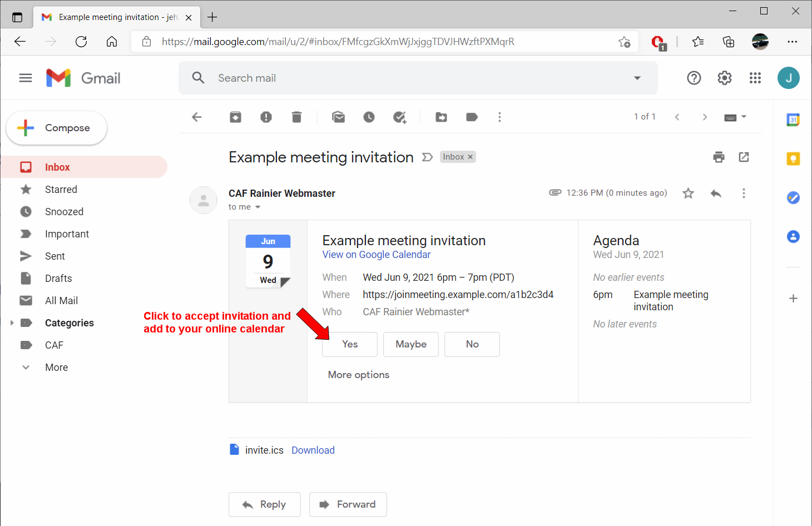Toggle the importance marker beside the subject
This screenshot has height=526, width=812.
[427, 157]
